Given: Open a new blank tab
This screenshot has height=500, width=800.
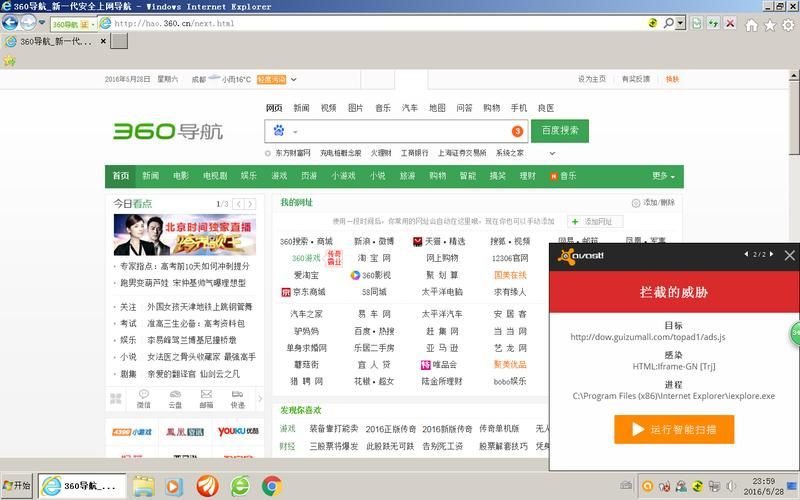Looking at the screenshot, I should click(119, 41).
